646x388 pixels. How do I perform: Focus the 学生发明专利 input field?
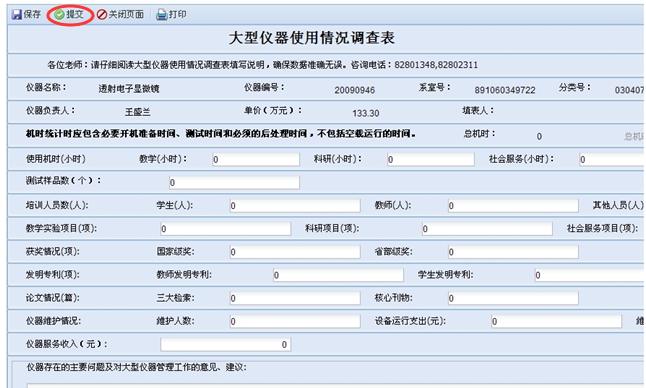click(x=590, y=275)
